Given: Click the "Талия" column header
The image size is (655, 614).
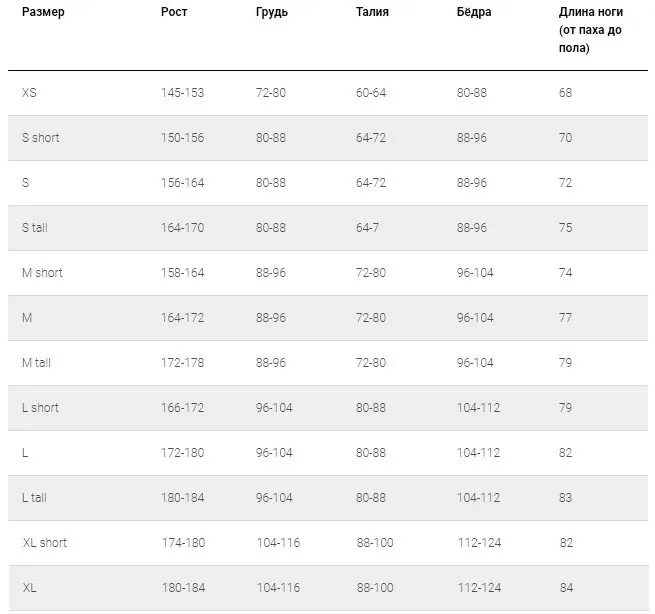Looking at the screenshot, I should [373, 13].
